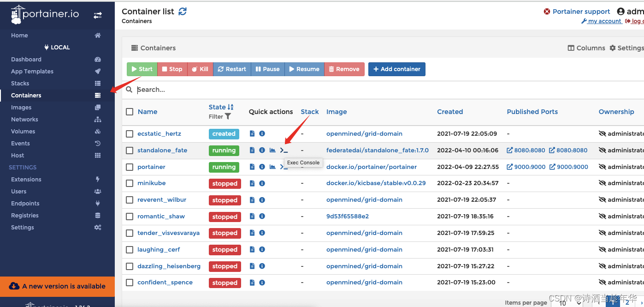Open inspect icon for laughing_cerf

[262, 250]
